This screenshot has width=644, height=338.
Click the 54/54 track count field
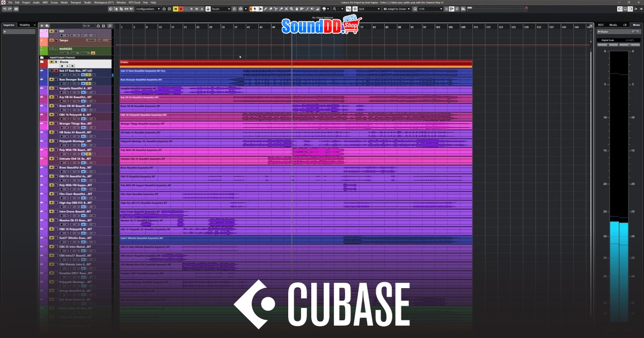pyautogui.click(x=89, y=26)
